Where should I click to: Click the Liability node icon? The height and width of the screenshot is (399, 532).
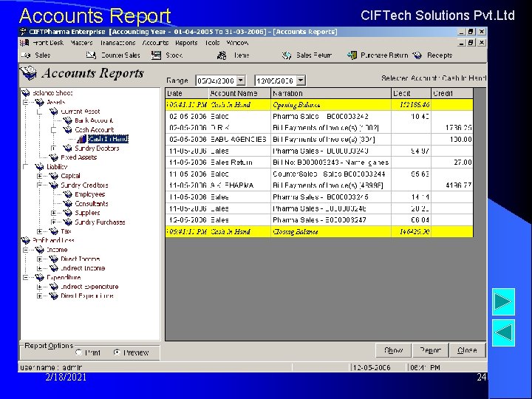pyautogui.click(x=40, y=166)
